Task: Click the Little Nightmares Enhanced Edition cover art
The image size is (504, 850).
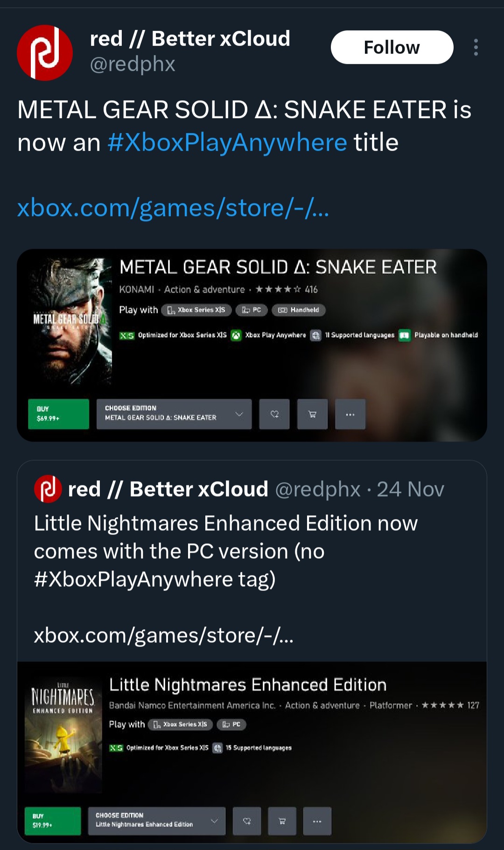Action: tap(63, 735)
